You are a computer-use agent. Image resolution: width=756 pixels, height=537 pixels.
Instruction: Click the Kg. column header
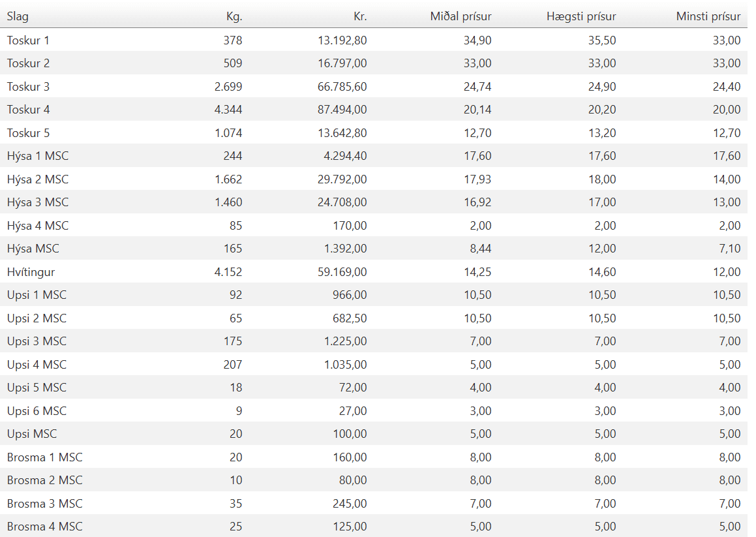point(234,16)
